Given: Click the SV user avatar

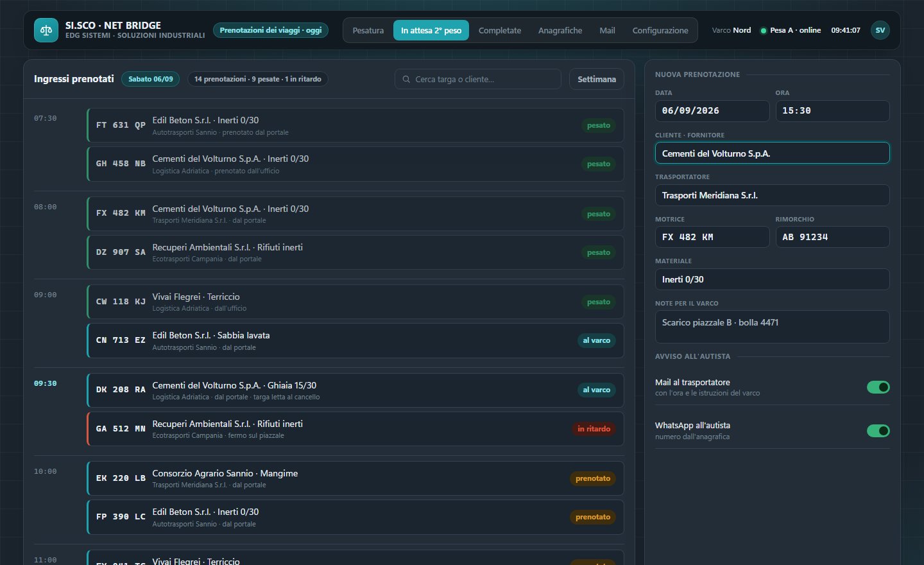Looking at the screenshot, I should (880, 30).
